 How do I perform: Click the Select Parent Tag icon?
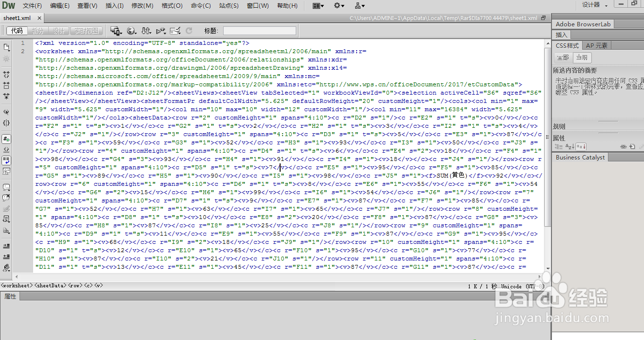[x=6, y=112]
